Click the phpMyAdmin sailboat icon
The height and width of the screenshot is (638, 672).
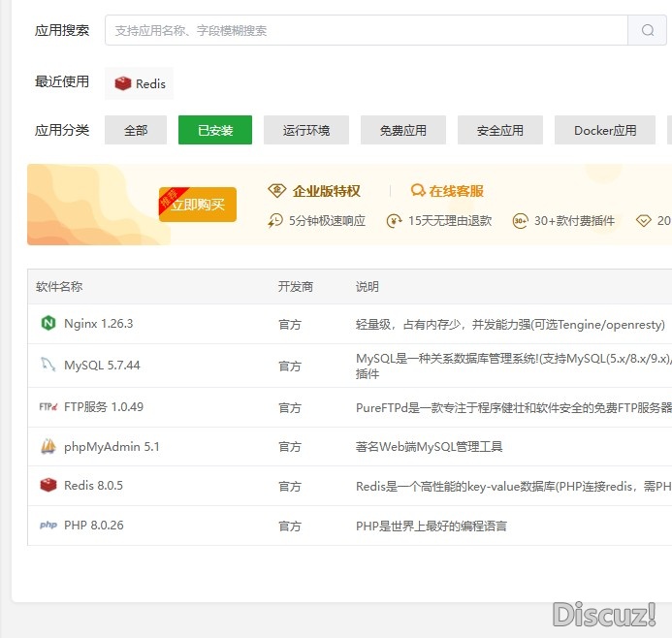[x=48, y=446]
